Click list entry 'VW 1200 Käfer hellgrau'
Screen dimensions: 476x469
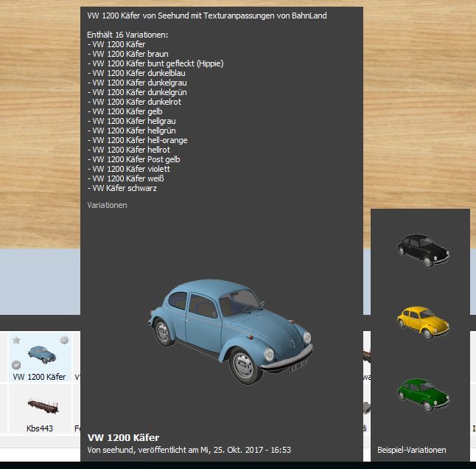pos(131,121)
